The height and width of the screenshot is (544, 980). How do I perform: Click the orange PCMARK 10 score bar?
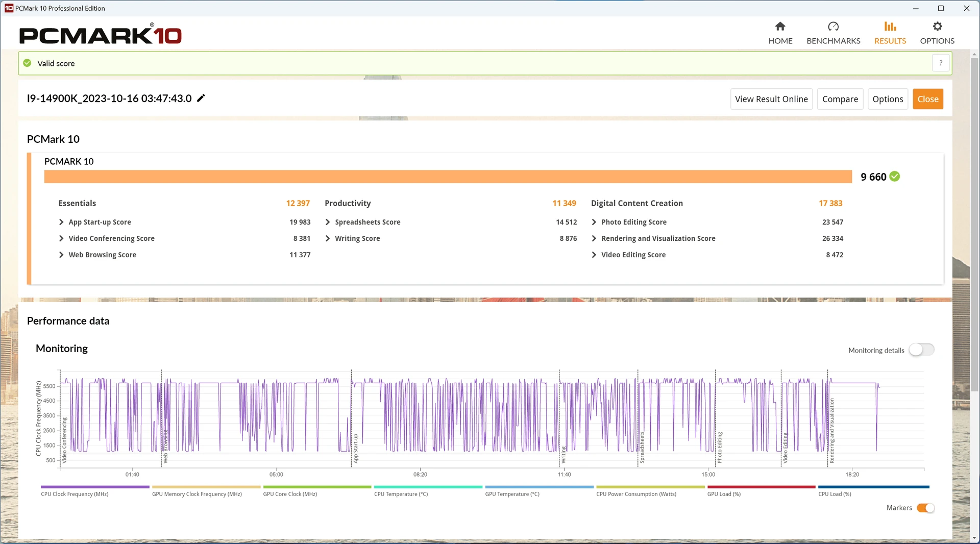tap(448, 177)
